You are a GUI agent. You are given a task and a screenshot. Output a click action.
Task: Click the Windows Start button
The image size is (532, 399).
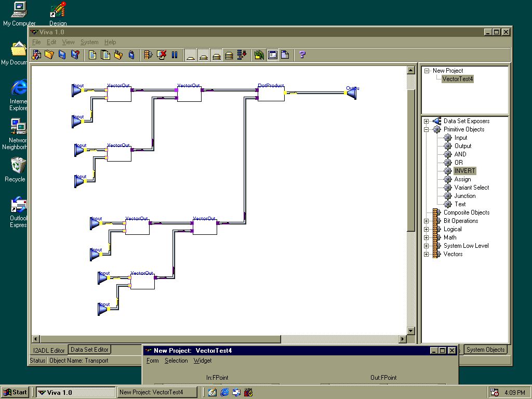pos(15,392)
